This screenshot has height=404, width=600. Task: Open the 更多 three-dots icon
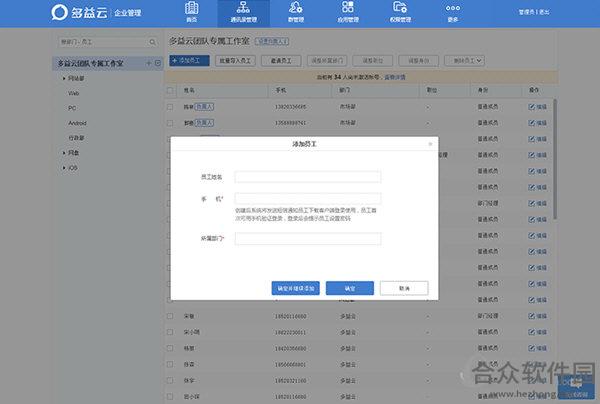pos(453,12)
